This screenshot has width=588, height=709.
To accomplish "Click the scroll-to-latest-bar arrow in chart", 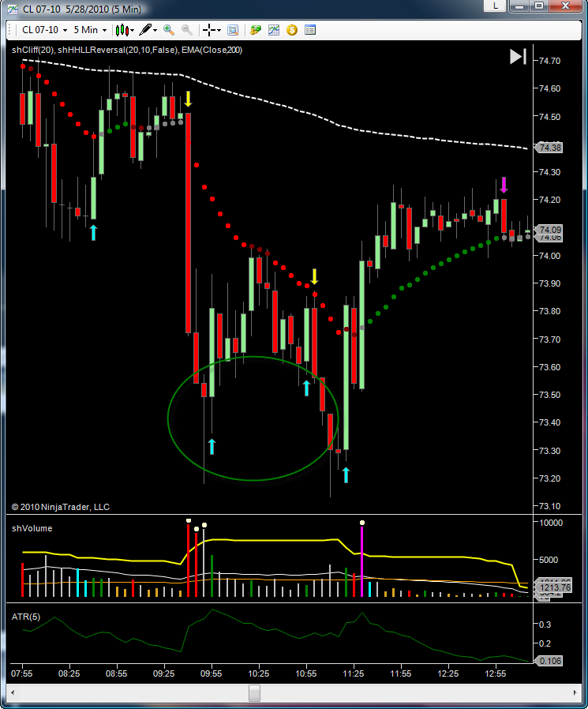I will click(518, 57).
